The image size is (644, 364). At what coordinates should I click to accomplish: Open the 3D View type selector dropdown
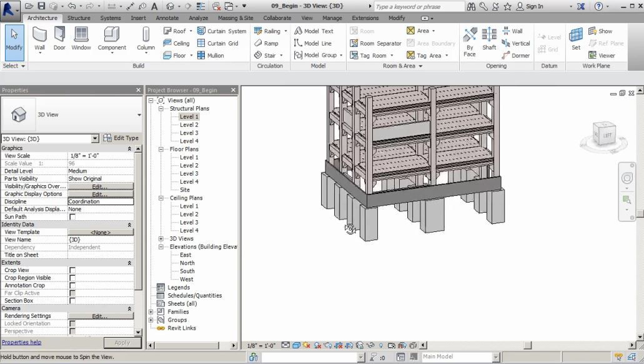(139, 114)
